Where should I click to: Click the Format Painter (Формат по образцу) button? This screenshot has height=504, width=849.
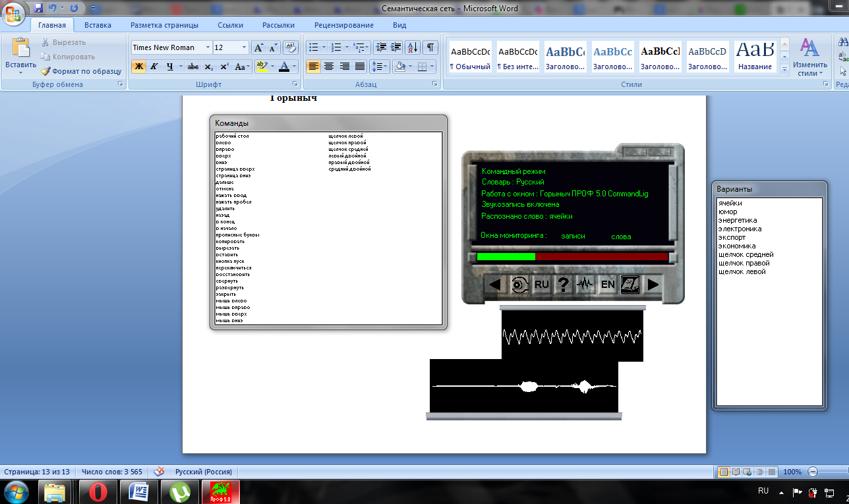81,71
